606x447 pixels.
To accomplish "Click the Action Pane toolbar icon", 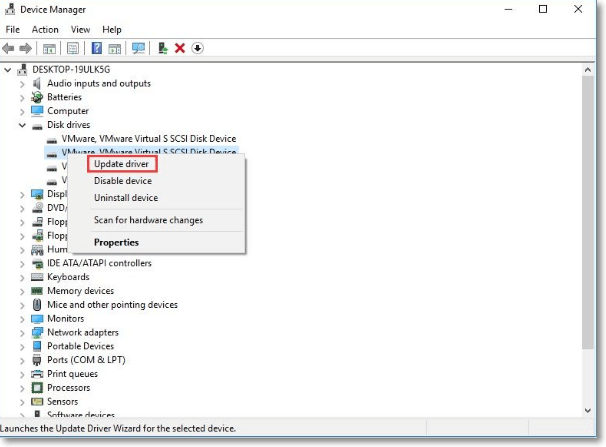I will [x=115, y=49].
